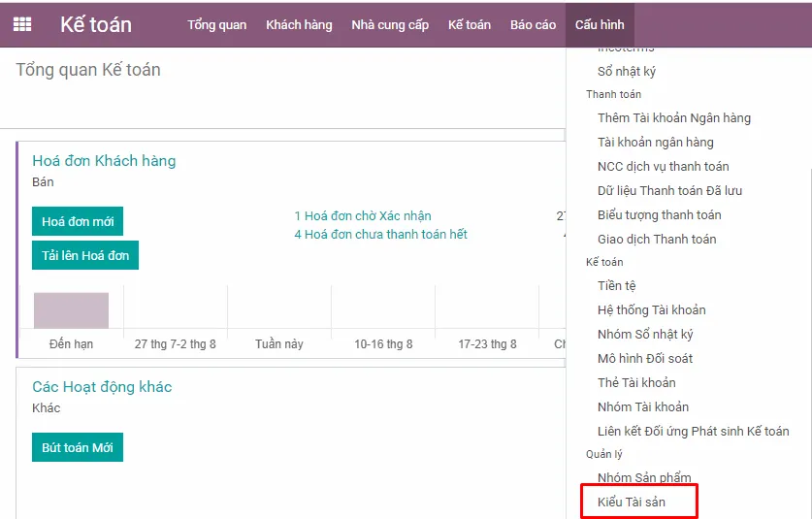Select Kiểu Tài sản menu entry
The width and height of the screenshot is (812, 519).
(x=632, y=502)
